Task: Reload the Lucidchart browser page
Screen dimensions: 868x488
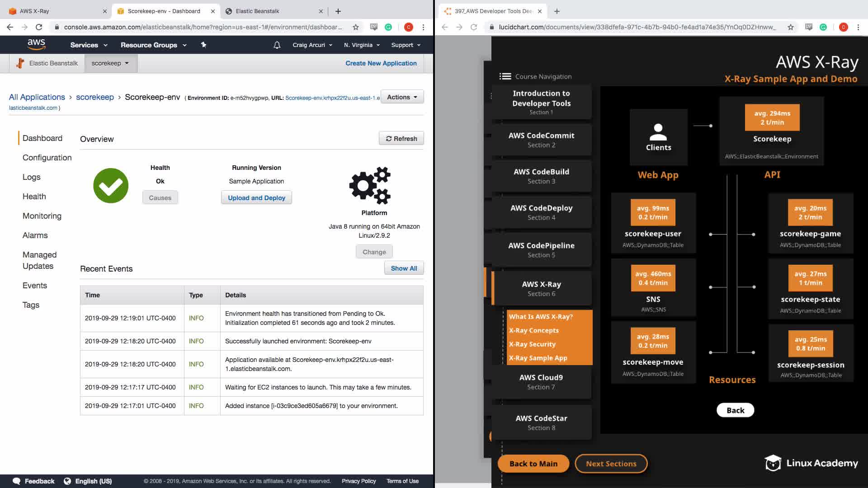Action: (x=474, y=27)
